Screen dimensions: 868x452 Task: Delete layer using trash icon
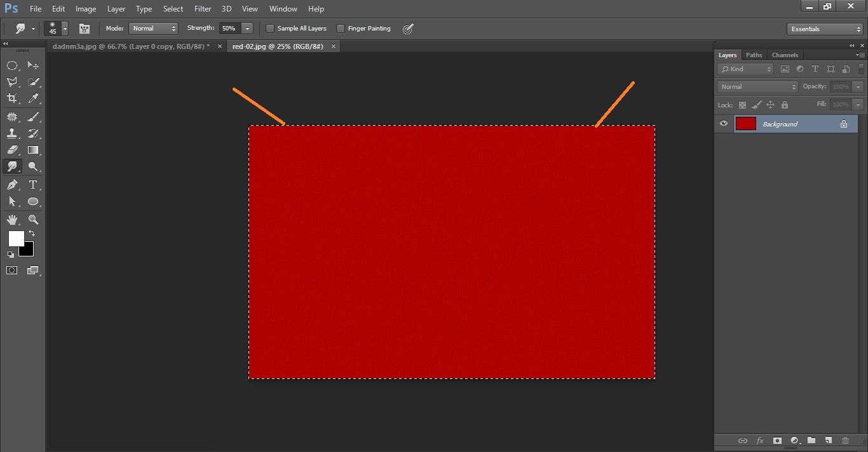(x=845, y=441)
